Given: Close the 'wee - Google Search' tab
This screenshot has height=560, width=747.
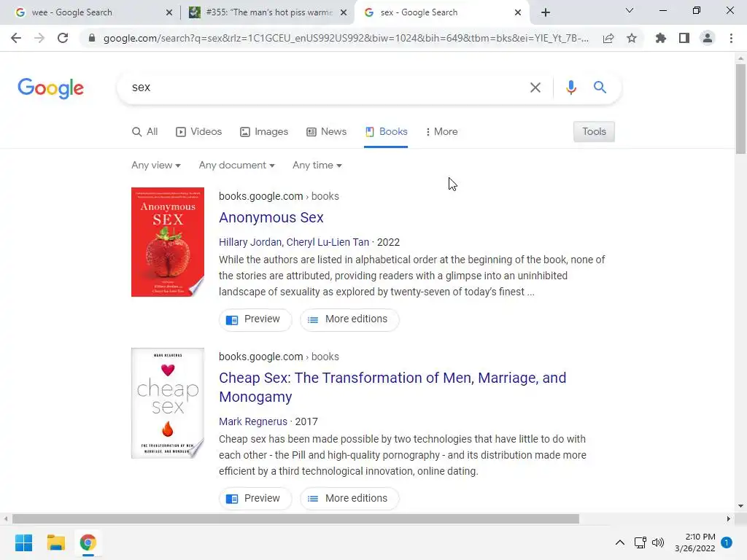Looking at the screenshot, I should tap(169, 12).
